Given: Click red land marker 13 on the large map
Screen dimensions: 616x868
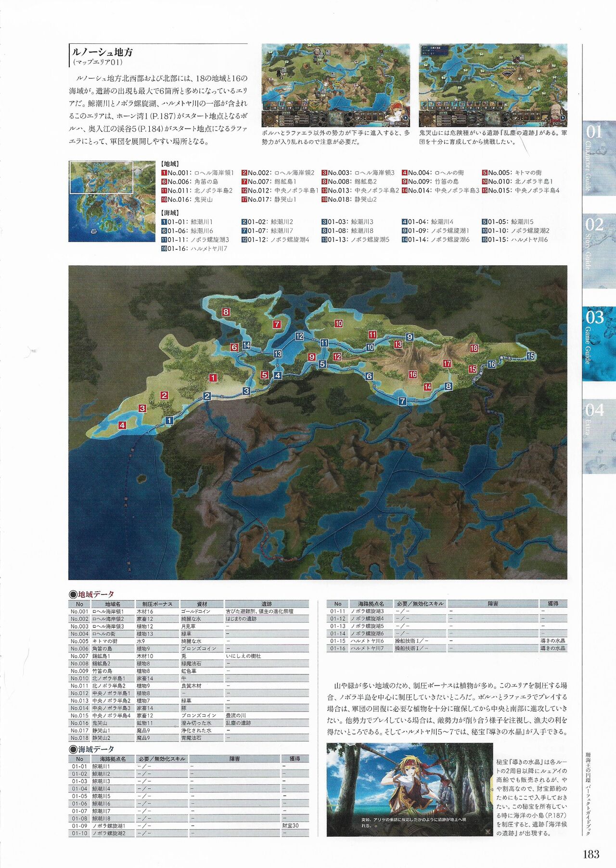Looking at the screenshot, I should click(x=398, y=344).
